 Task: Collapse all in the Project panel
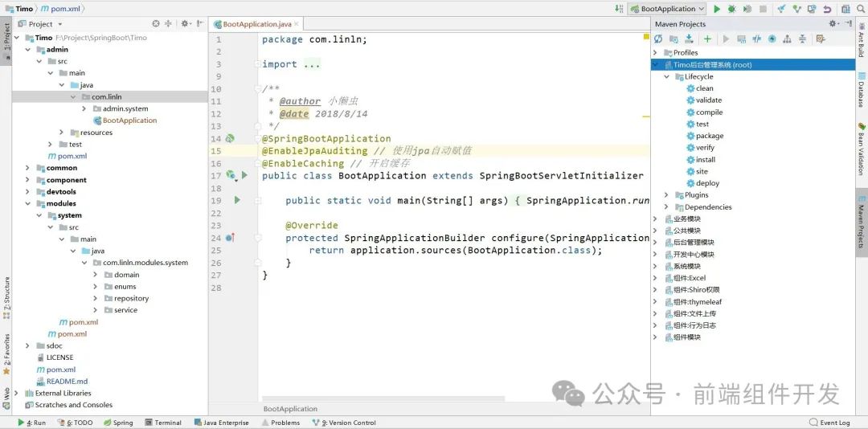point(168,24)
